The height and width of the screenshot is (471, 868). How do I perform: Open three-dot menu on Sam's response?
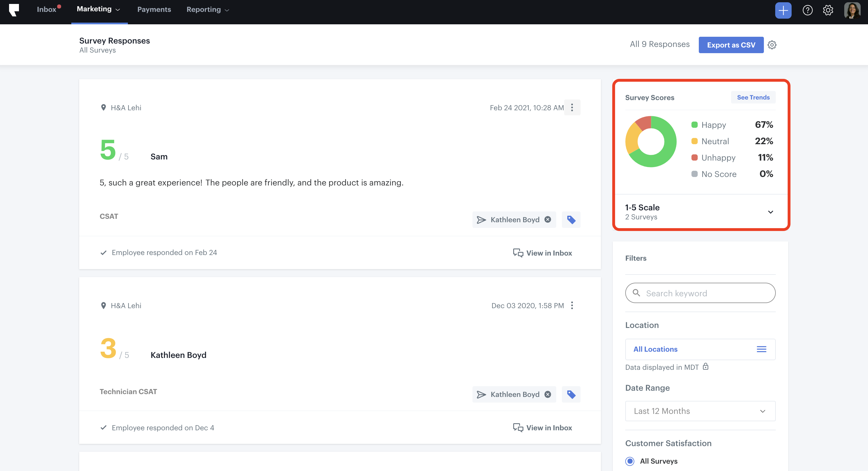tap(572, 107)
